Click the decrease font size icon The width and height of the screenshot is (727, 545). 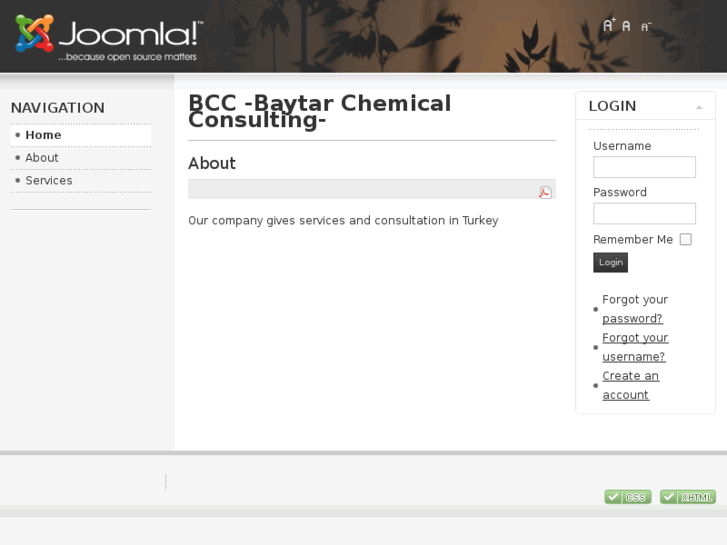pyautogui.click(x=646, y=27)
